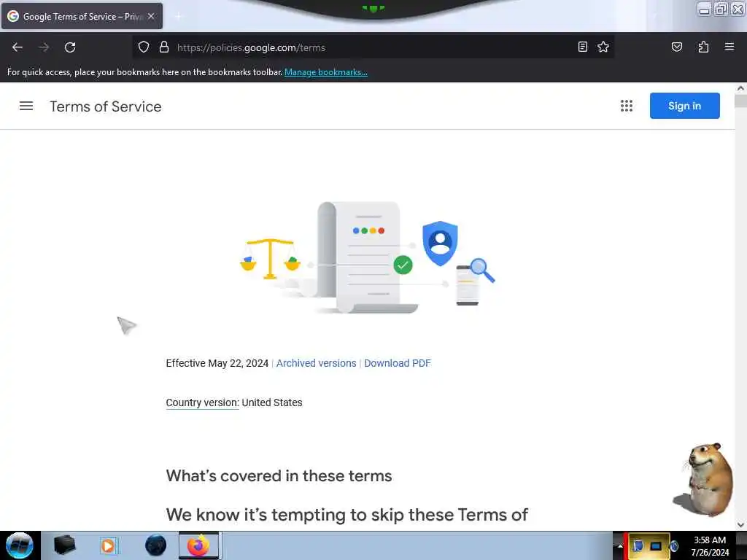Open the Archived versions link
Screen dimensions: 747x560
(317, 363)
